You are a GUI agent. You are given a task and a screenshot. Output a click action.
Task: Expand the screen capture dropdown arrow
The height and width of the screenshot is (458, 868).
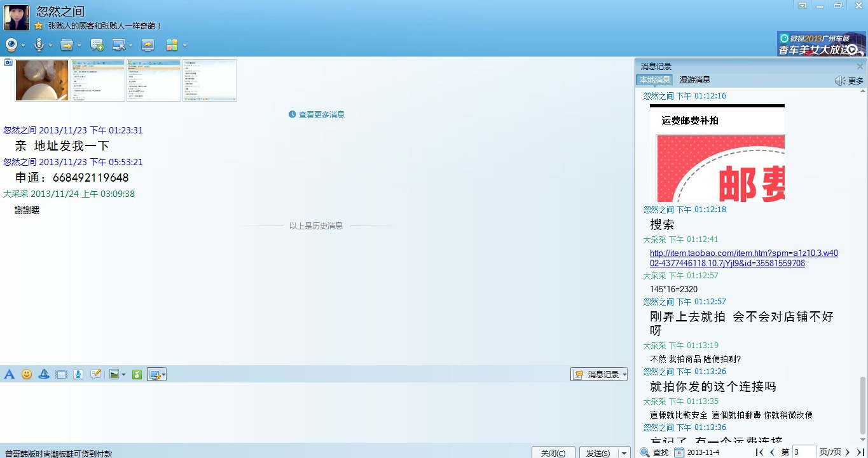coord(163,375)
